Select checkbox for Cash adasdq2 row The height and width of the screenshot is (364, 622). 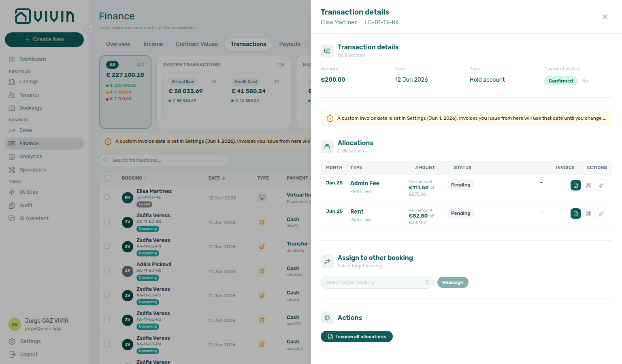point(107,344)
